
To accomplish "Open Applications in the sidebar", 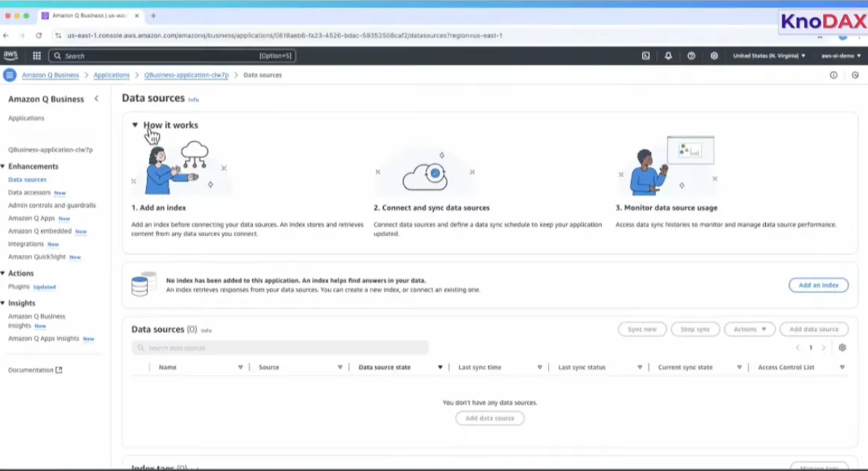I will coord(26,118).
